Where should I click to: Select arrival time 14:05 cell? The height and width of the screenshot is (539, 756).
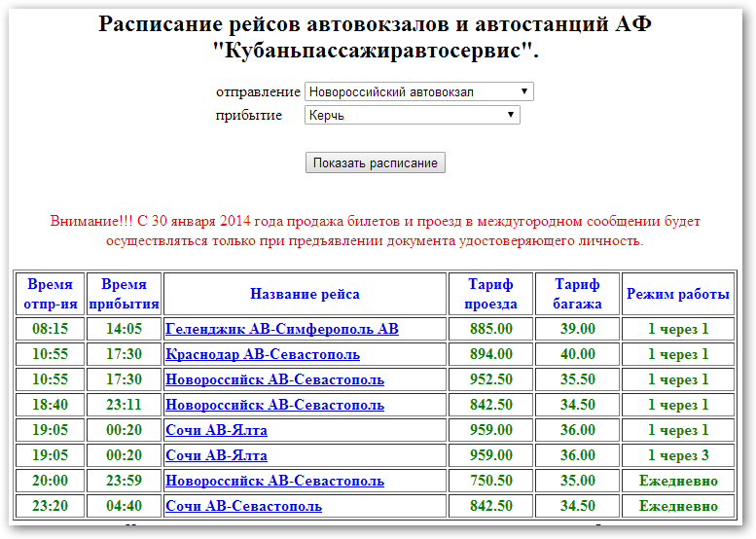(x=124, y=329)
